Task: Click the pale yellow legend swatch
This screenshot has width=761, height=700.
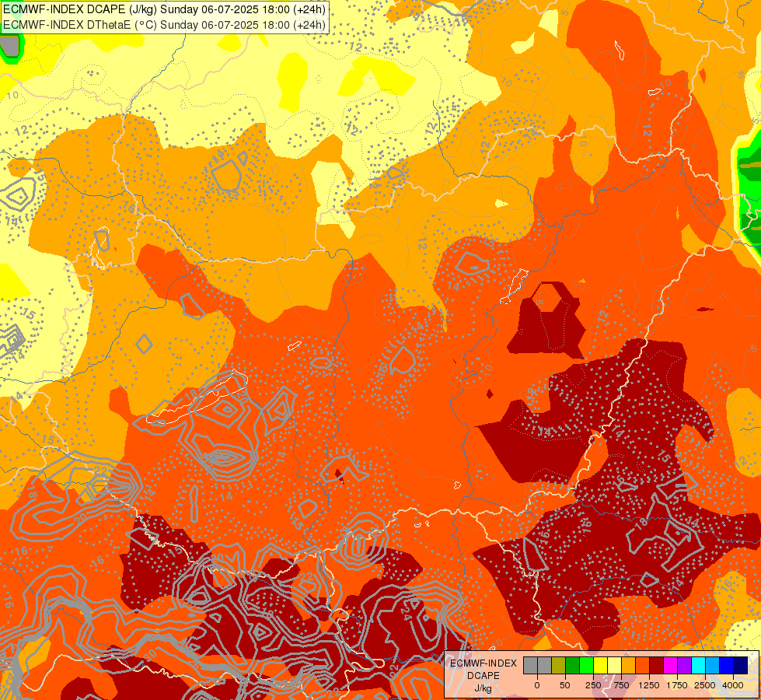Action: point(614,665)
